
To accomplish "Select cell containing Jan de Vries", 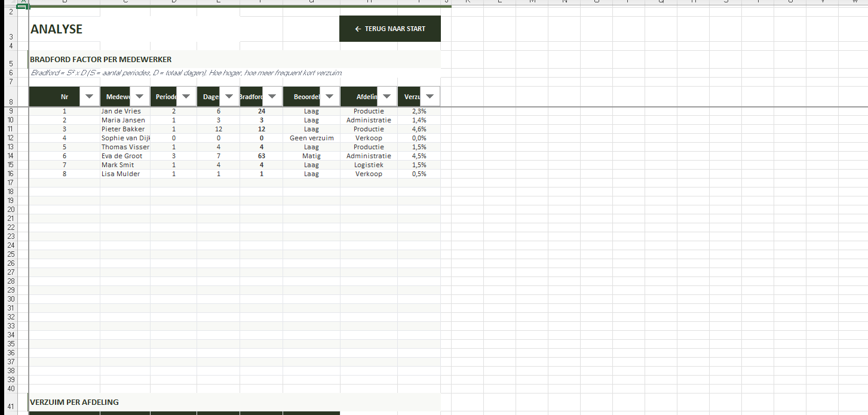I will click(121, 111).
